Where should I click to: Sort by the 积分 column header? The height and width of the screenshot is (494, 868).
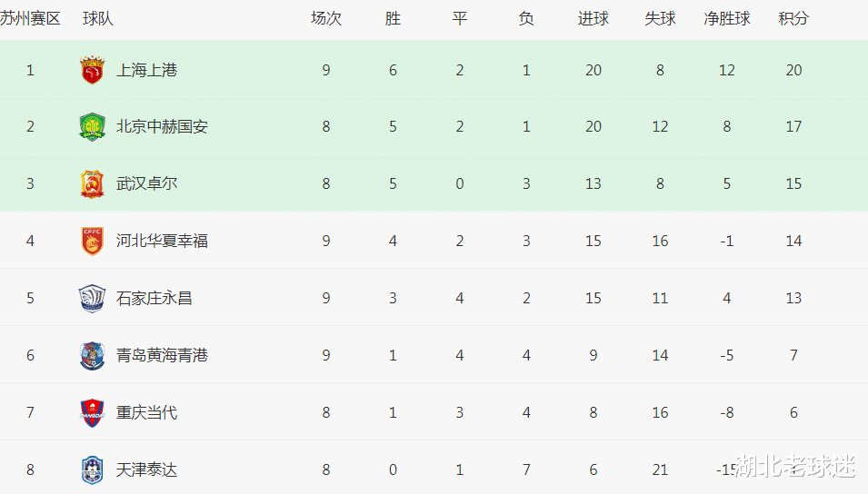793,19
